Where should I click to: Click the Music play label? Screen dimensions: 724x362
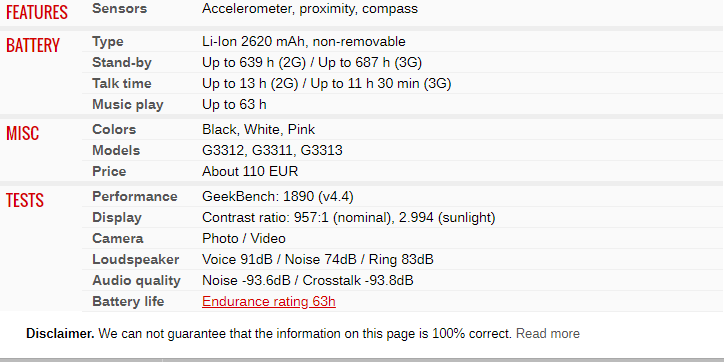pyautogui.click(x=128, y=104)
